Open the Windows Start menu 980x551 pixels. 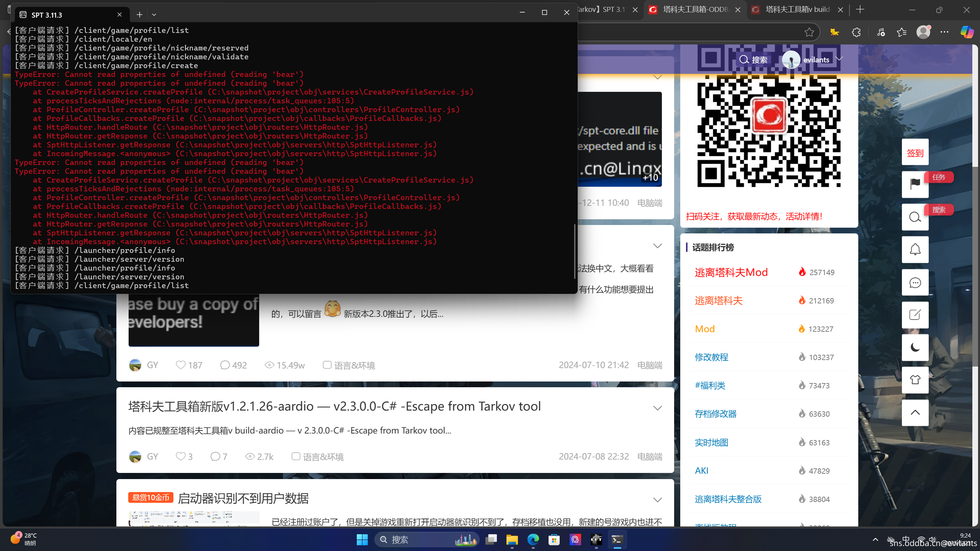(362, 540)
